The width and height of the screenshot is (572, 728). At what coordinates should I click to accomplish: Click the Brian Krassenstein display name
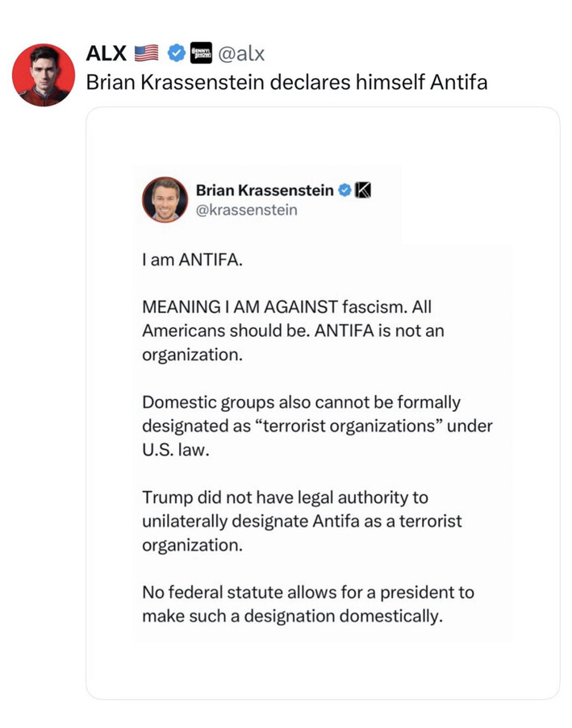coord(264,190)
